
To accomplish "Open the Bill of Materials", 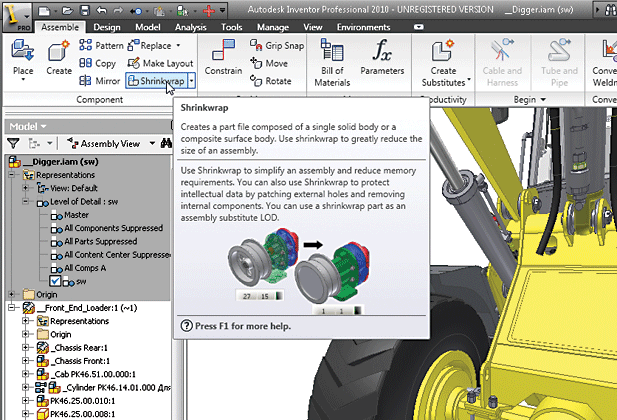I will (x=332, y=62).
